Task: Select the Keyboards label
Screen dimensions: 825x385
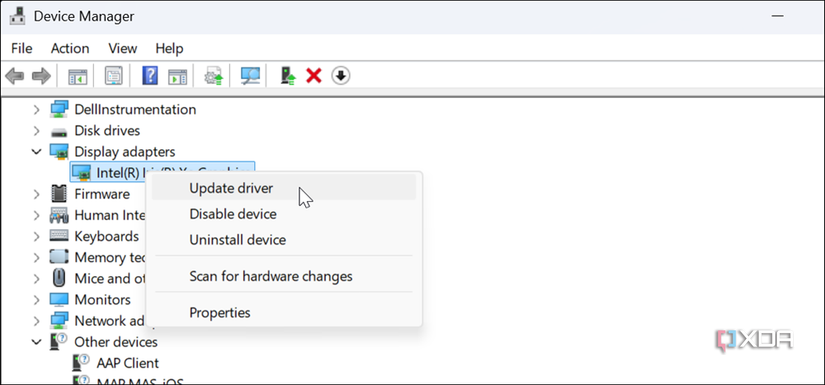Action: point(107,236)
